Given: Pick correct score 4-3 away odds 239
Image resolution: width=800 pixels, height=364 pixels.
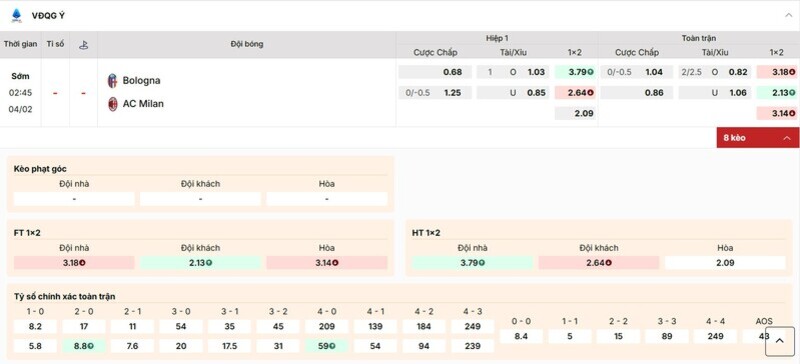Looking at the screenshot, I should (472, 346).
